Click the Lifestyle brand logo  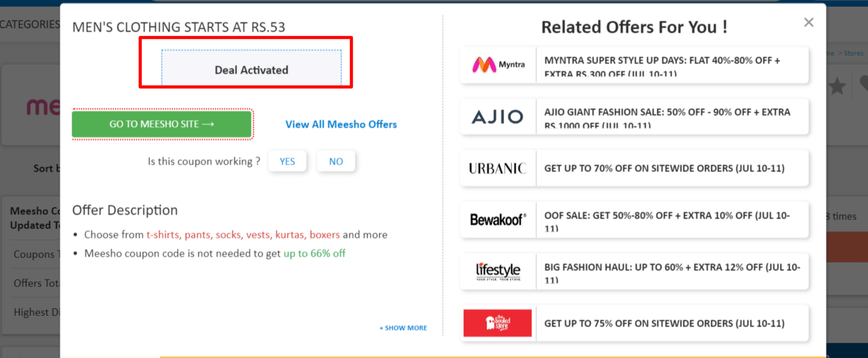[497, 271]
